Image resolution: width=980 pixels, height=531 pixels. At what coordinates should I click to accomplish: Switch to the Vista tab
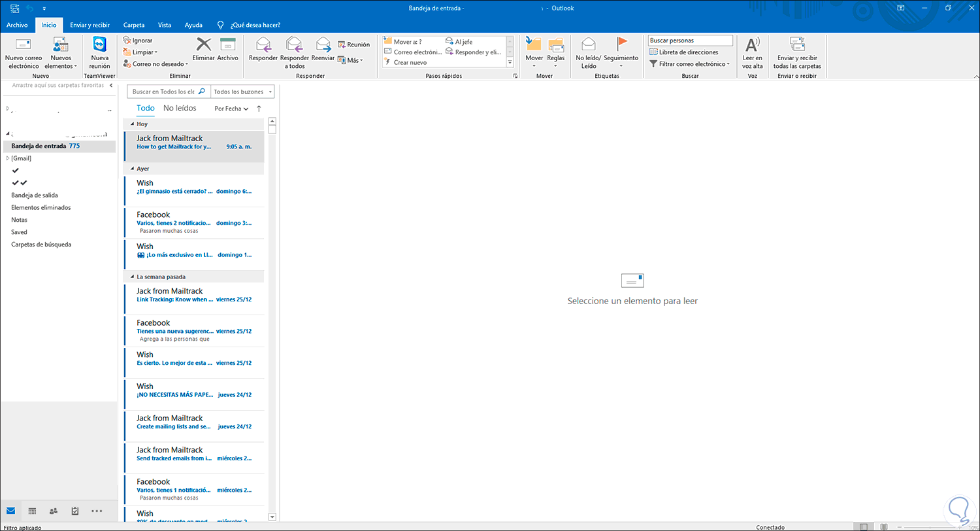(165, 25)
